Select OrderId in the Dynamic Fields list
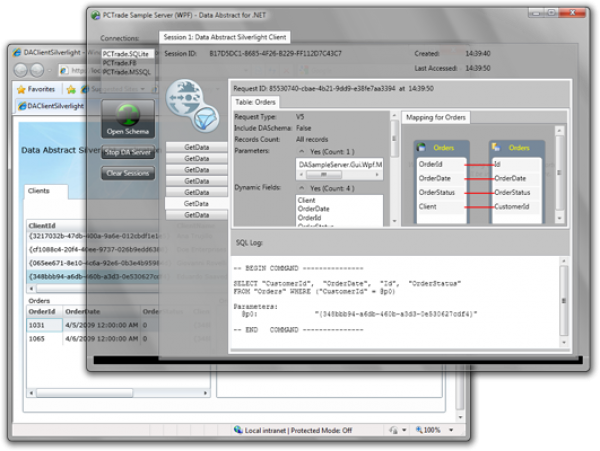 [x=309, y=218]
